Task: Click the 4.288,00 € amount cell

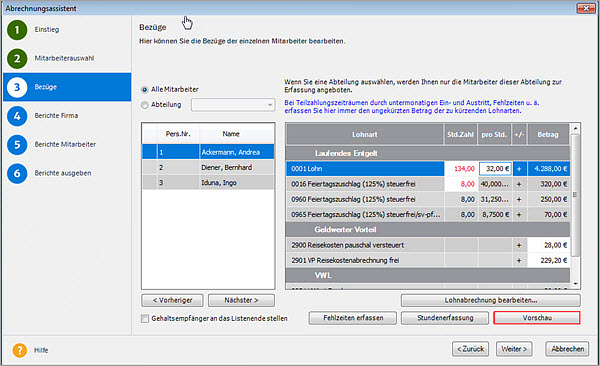Action: [x=549, y=168]
